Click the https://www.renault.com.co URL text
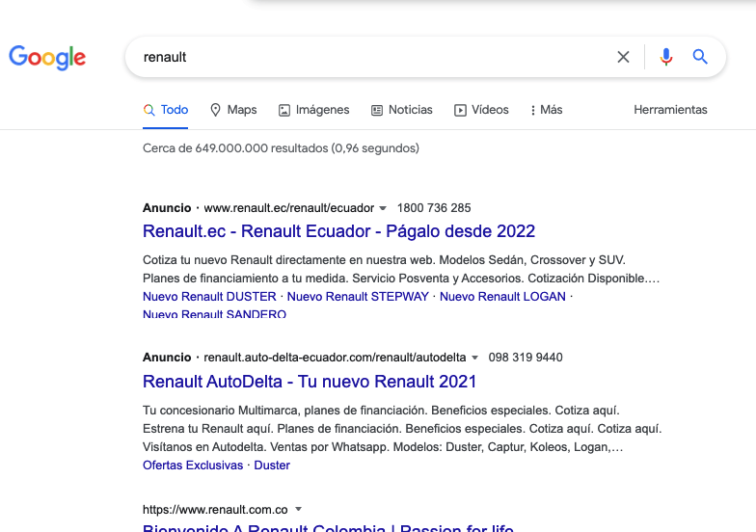756x532 pixels. pos(215,509)
